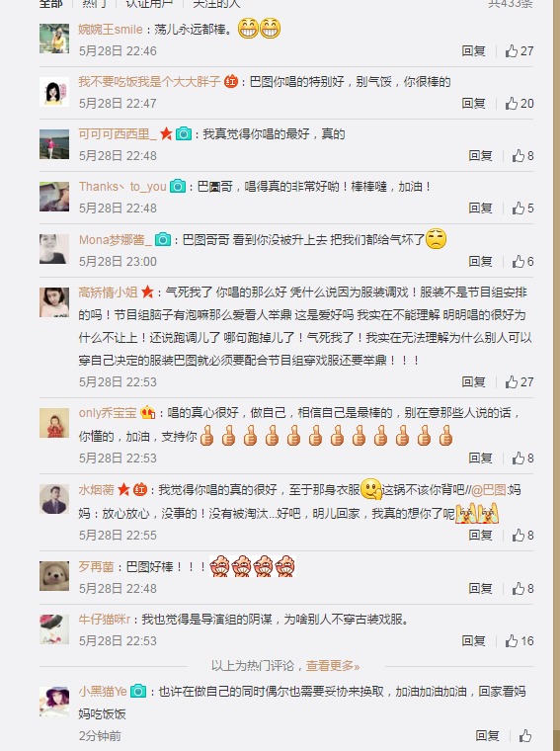Like the comment by 我不要吃饭我是个大大胖子

pyautogui.click(x=519, y=103)
